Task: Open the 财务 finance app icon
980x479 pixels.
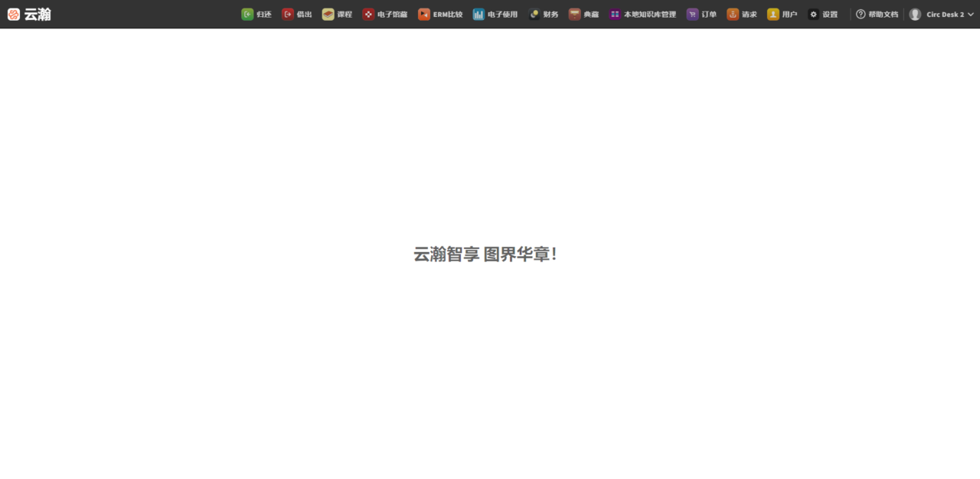Action: (534, 14)
